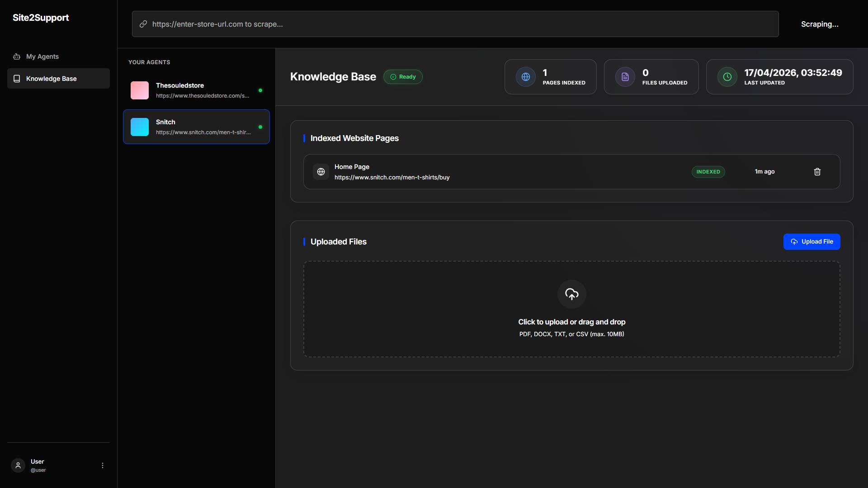868x488 pixels.
Task: Click the cloud upload icon in drop zone
Action: pos(571,294)
